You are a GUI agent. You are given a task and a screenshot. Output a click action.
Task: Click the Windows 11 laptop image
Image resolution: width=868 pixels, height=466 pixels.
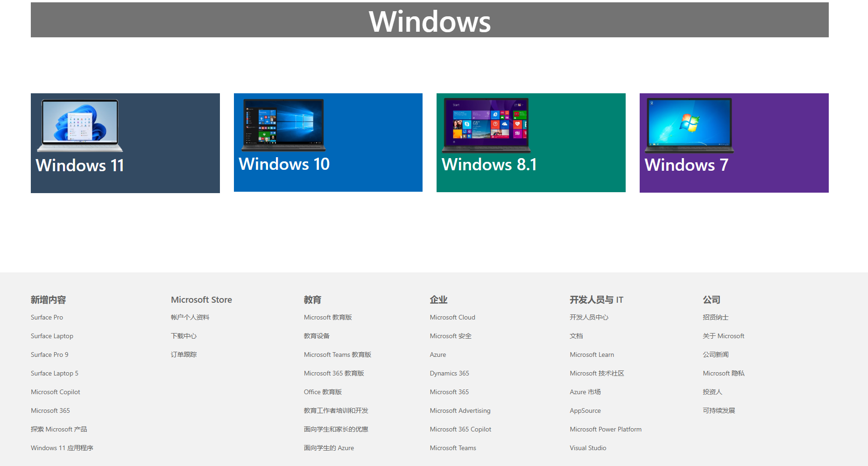pyautogui.click(x=80, y=125)
